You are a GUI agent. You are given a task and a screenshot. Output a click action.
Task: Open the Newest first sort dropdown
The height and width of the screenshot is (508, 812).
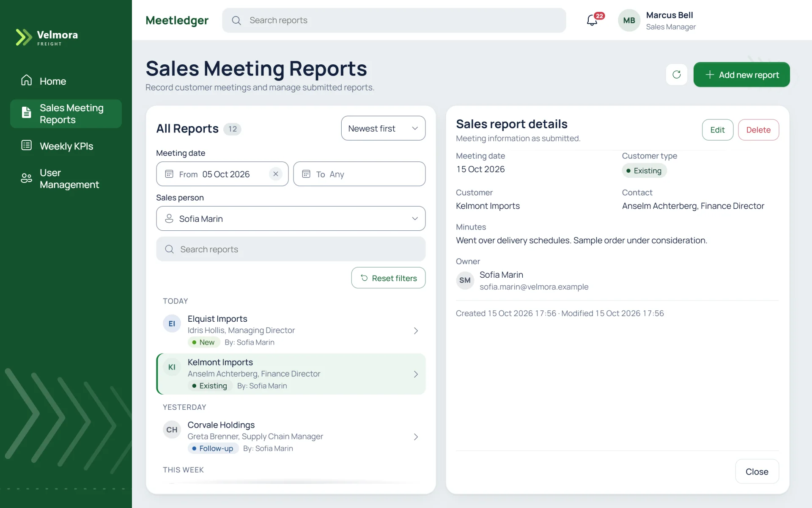point(383,128)
